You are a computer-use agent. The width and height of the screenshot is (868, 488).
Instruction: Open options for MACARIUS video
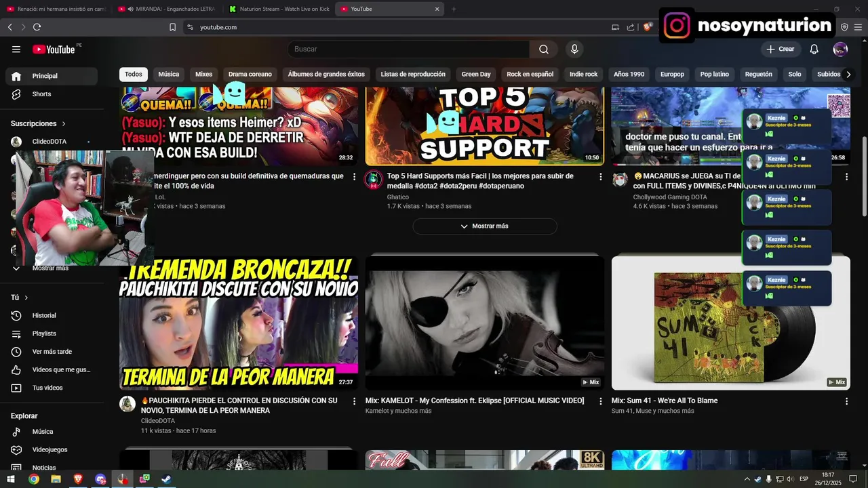coord(846,176)
